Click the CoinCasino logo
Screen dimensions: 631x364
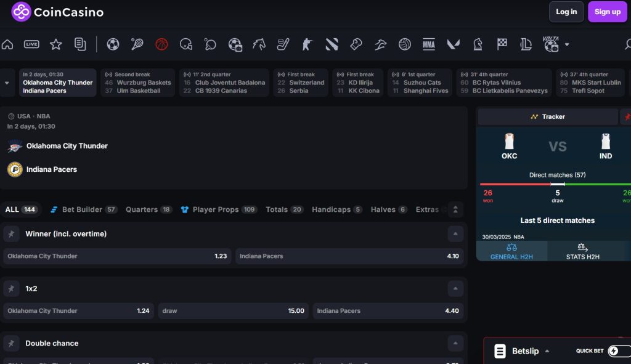click(57, 12)
